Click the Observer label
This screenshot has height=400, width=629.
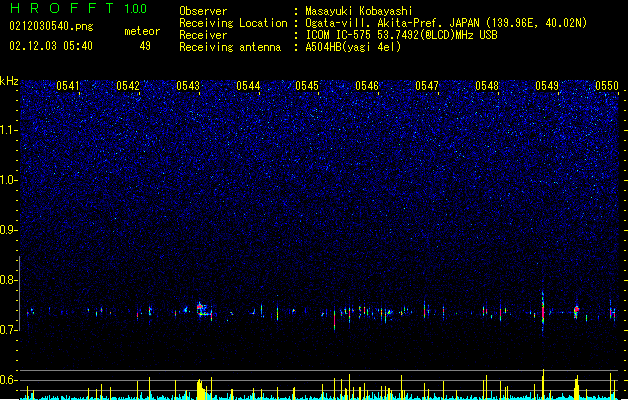[x=203, y=11]
